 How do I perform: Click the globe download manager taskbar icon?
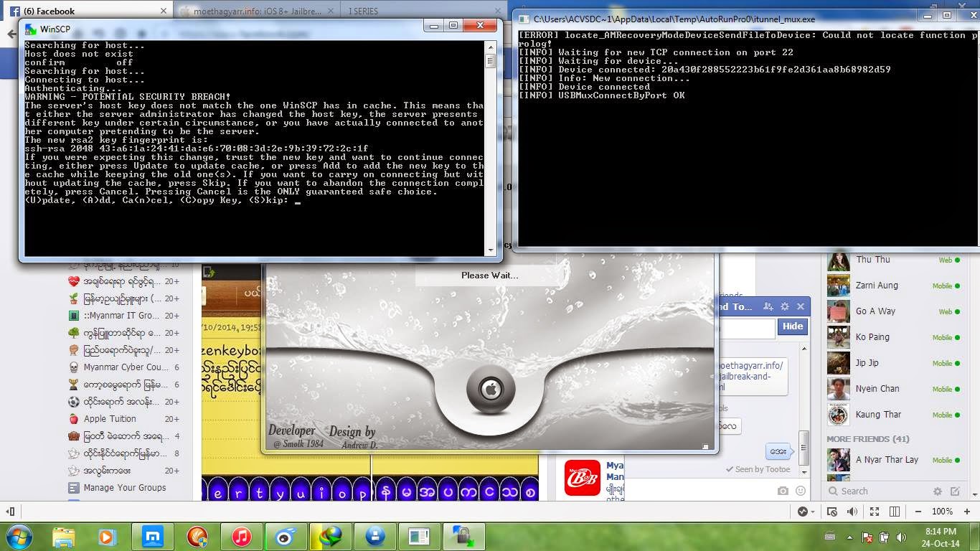click(331, 536)
